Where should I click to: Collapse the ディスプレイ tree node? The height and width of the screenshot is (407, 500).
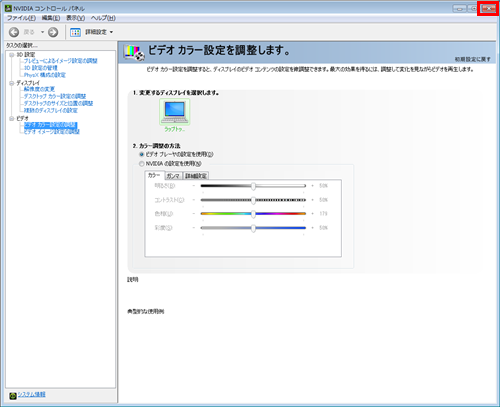click(x=11, y=83)
